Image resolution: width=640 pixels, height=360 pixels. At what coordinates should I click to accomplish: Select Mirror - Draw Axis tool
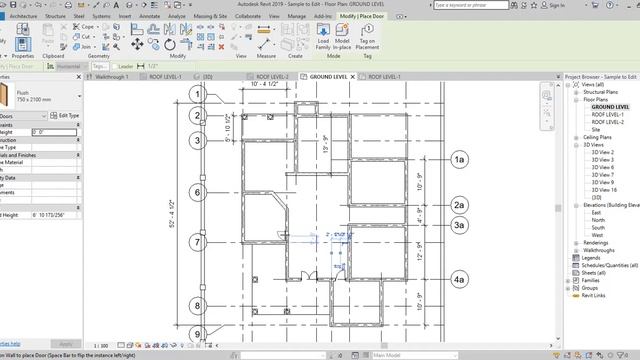click(x=186, y=29)
